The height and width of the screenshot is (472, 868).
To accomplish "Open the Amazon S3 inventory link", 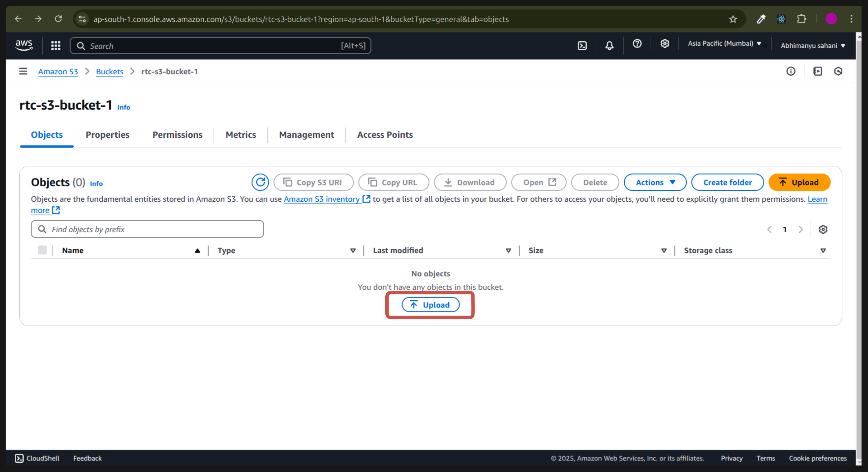I will [x=327, y=199].
